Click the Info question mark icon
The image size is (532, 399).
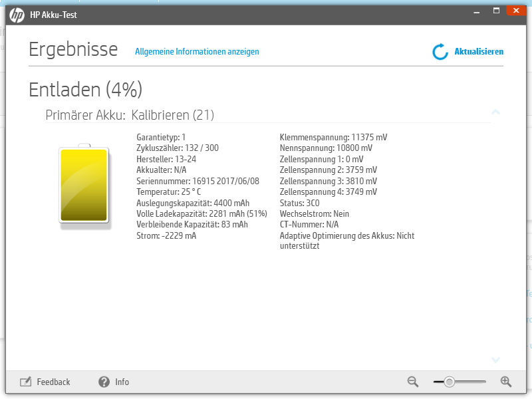click(x=104, y=382)
